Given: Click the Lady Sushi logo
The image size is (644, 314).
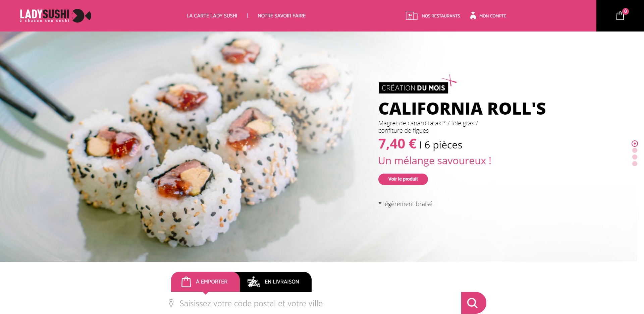Looking at the screenshot, I should [x=55, y=16].
